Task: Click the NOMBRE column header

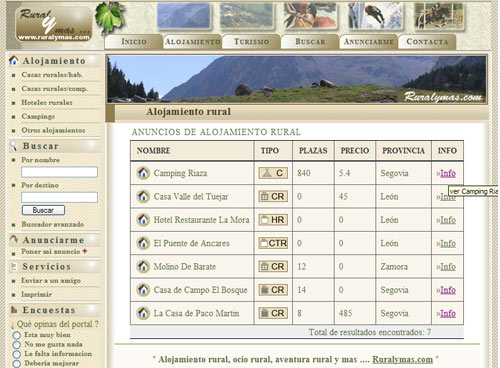Action: [x=154, y=151]
